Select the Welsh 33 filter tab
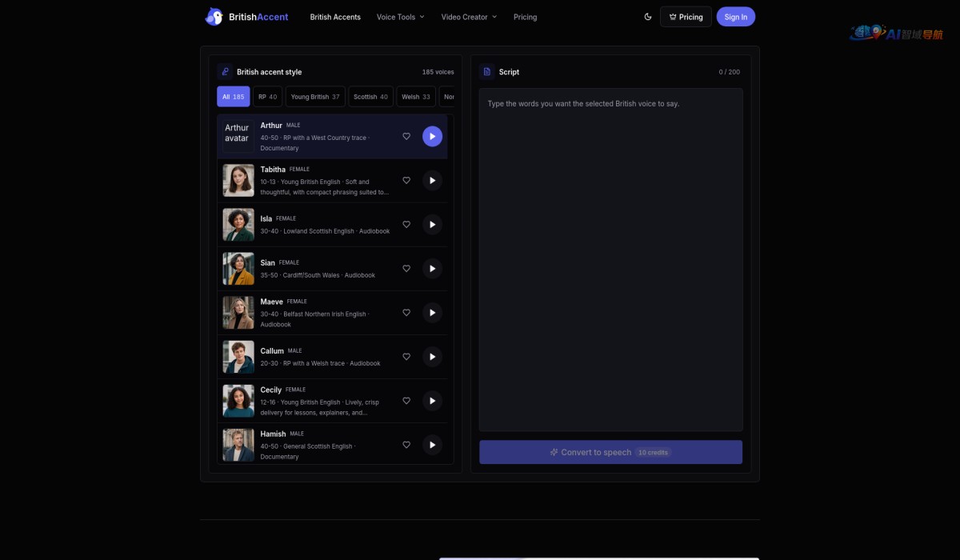This screenshot has width=960, height=560. 416,97
